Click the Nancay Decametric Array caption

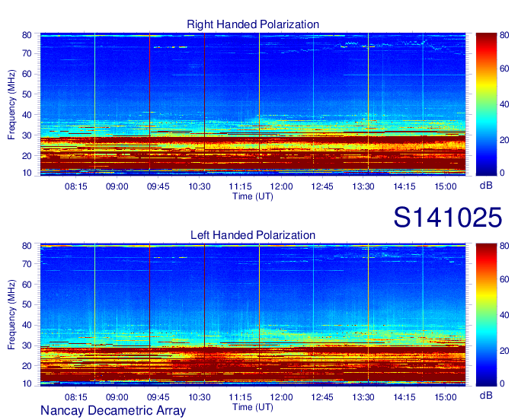pyautogui.click(x=113, y=410)
